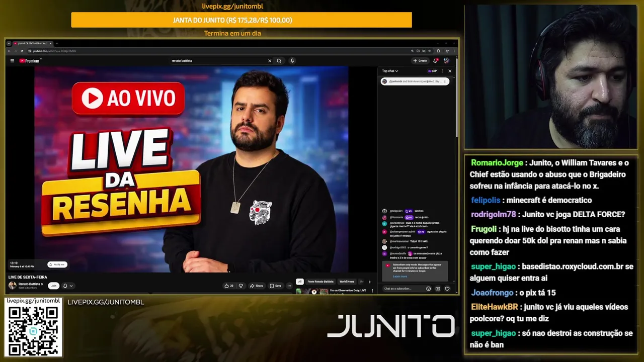Show more filter chips with right arrow

(x=369, y=282)
